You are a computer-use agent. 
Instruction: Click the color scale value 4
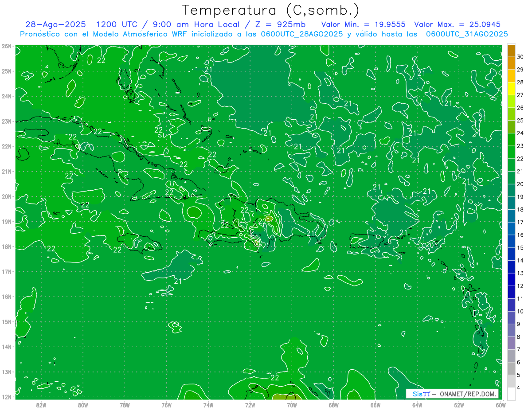pyautogui.click(x=519, y=388)
